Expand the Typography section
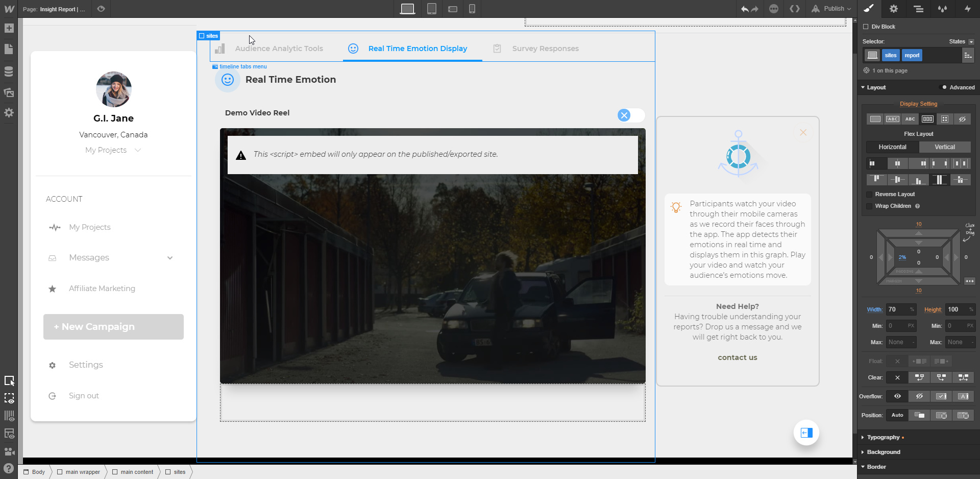Viewport: 980px width, 479px height. 883,438
